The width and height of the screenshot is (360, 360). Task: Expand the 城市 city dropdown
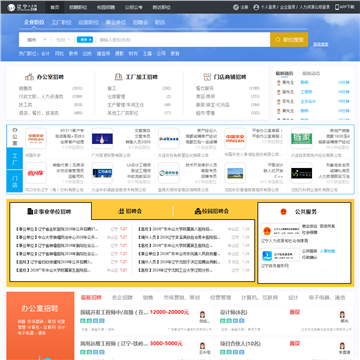click(x=36, y=40)
